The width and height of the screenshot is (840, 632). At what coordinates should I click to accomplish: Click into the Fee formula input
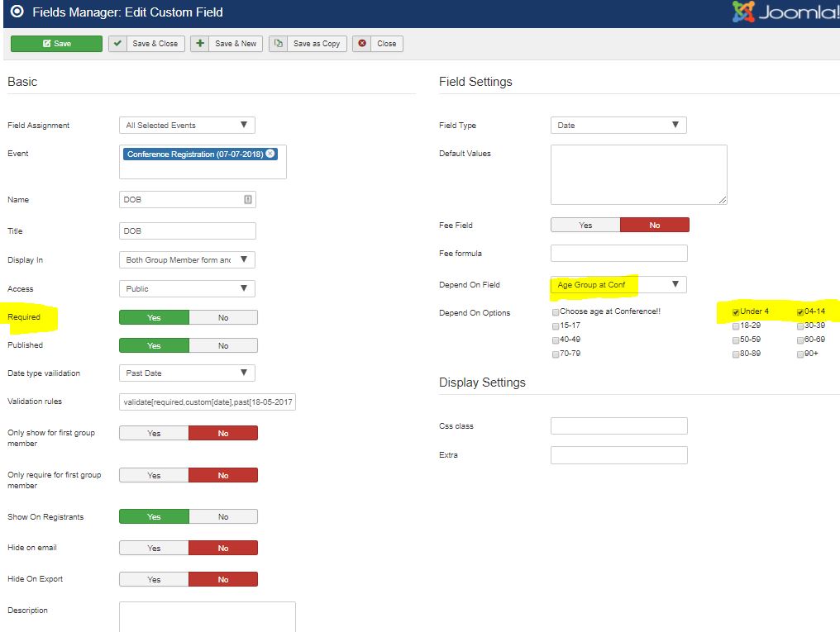pyautogui.click(x=618, y=254)
